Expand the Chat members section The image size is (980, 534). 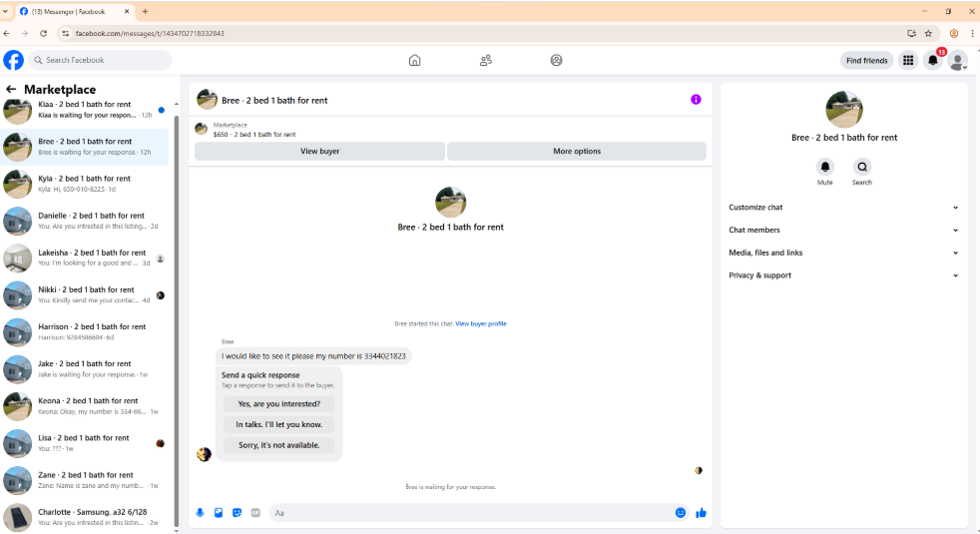click(843, 231)
